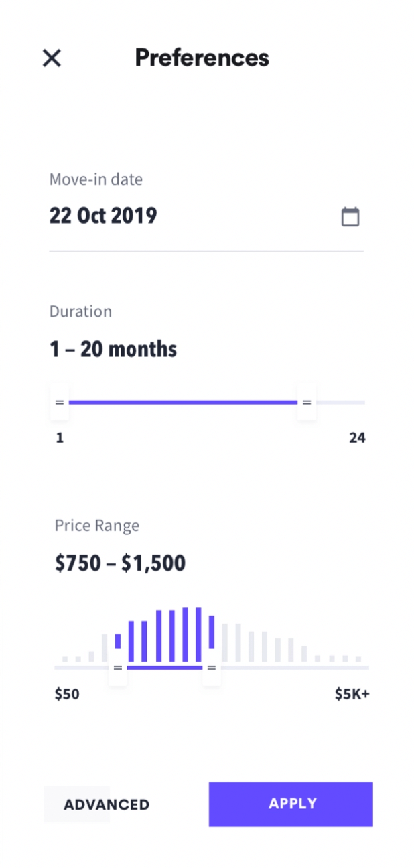This screenshot has width=414, height=868.
Task: Click the Duration minimum label "1"
Action: [60, 438]
